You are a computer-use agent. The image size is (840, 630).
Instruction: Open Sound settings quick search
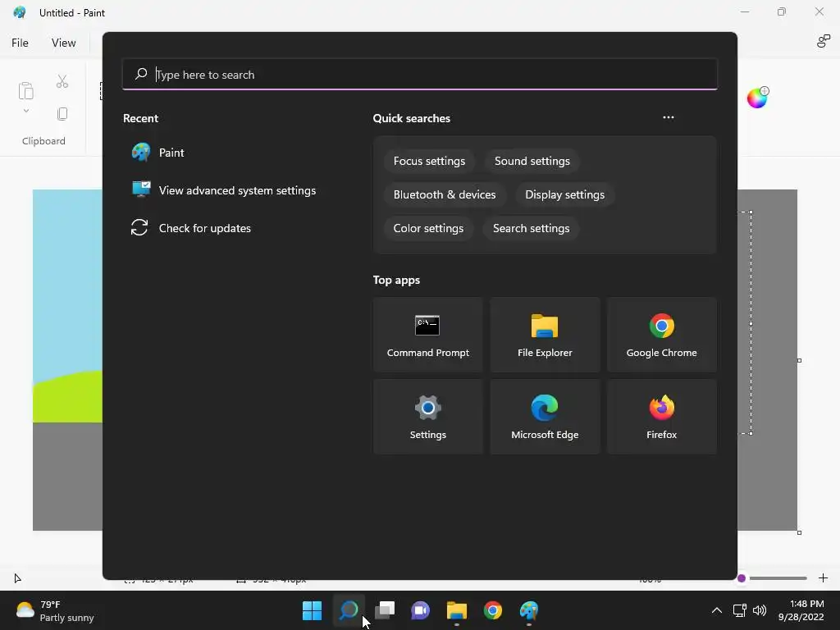(532, 162)
